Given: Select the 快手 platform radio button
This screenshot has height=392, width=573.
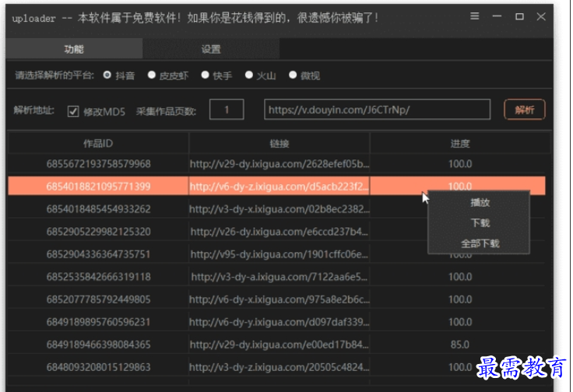Looking at the screenshot, I should click(x=205, y=75).
